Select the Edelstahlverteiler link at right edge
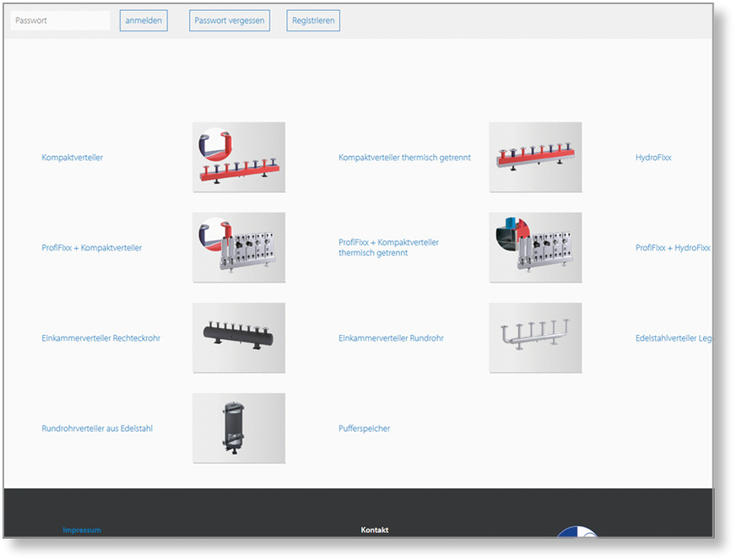Screen dimensions: 736x560 click(x=674, y=338)
